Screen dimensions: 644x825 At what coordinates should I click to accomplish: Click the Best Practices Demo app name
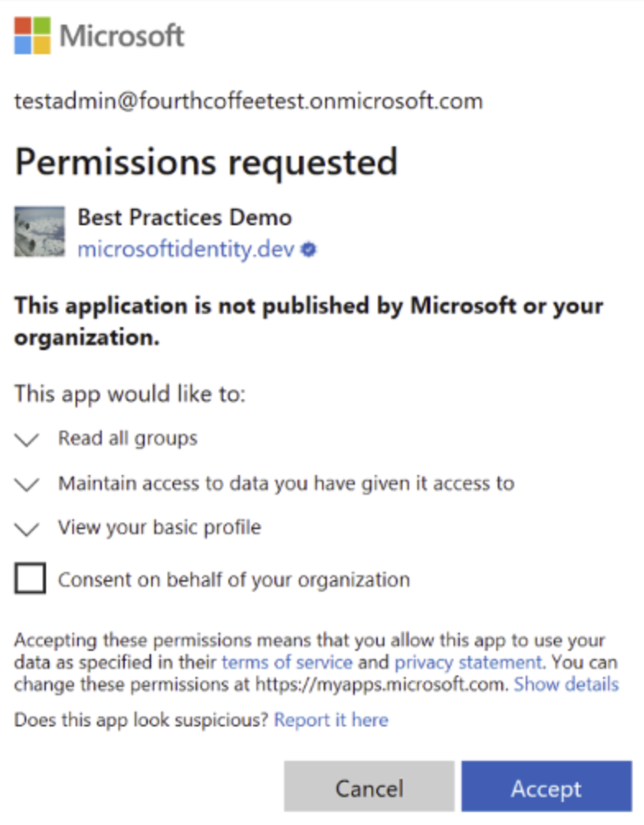point(184,218)
